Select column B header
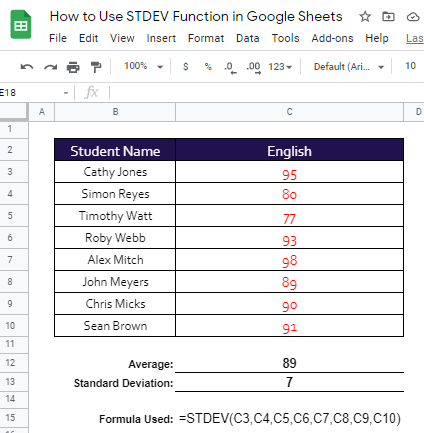424x433 pixels. [x=115, y=112]
